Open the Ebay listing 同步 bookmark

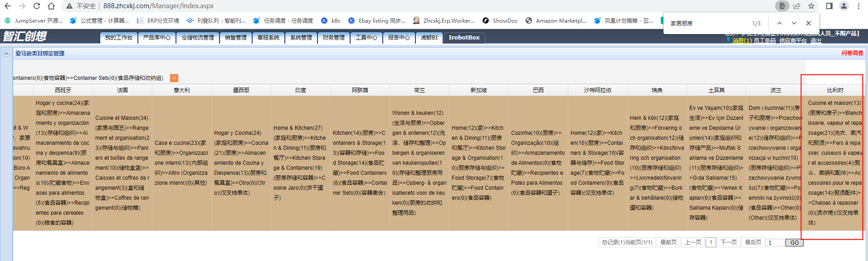377,20
